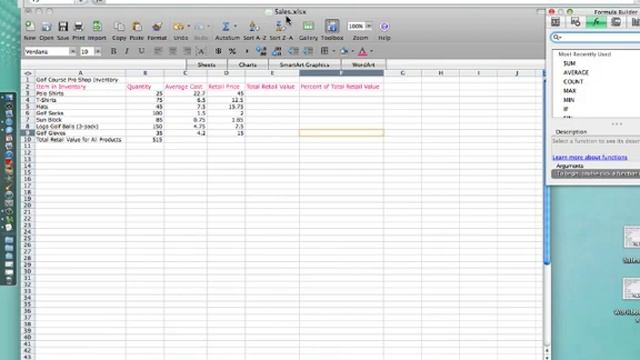Open Learn more about functions link
This screenshot has width=640, height=360.
[x=590, y=157]
